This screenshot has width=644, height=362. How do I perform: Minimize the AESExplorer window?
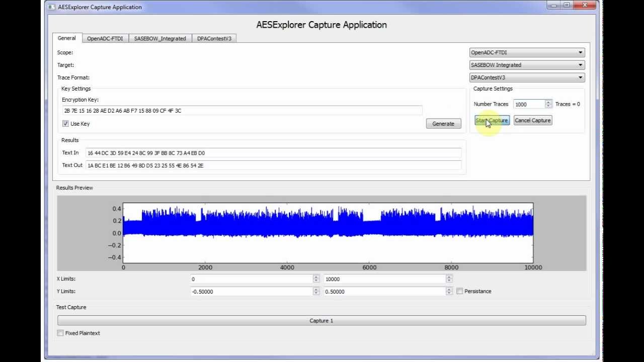[x=554, y=5]
